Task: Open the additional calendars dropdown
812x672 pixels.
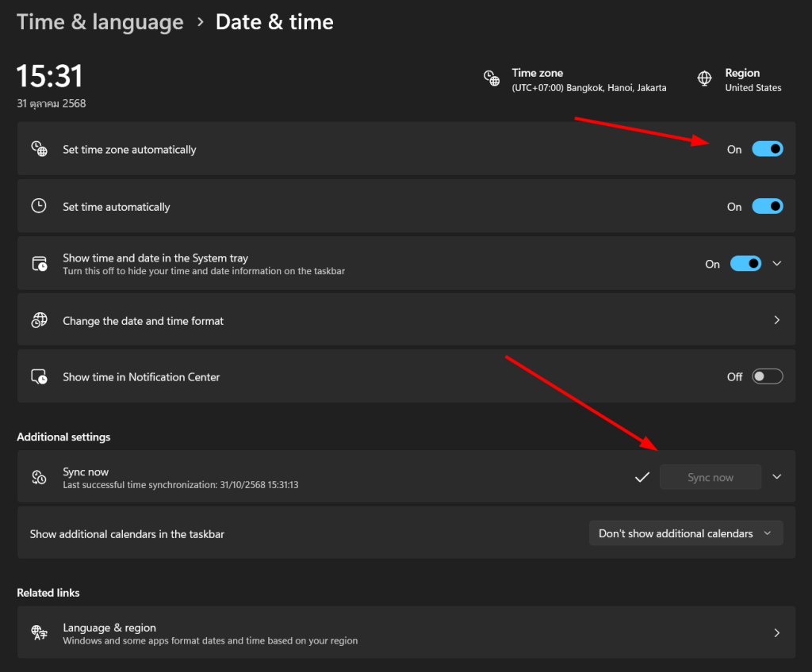Action: coord(685,533)
